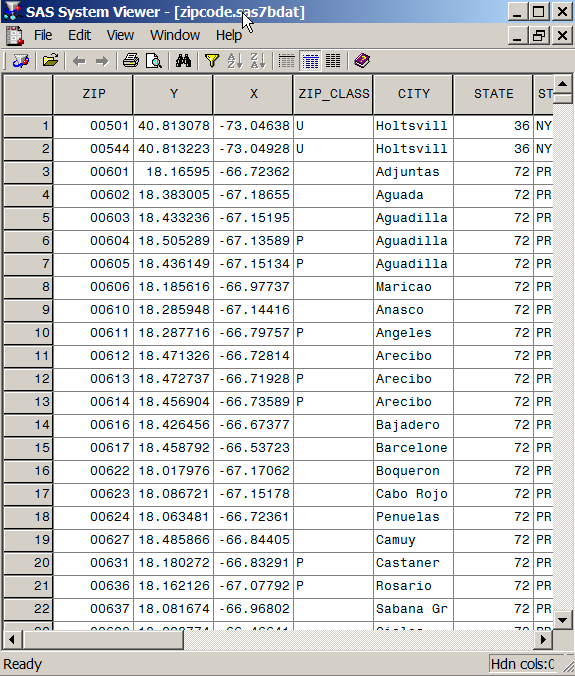Click the binoculars find icon

coord(183,61)
